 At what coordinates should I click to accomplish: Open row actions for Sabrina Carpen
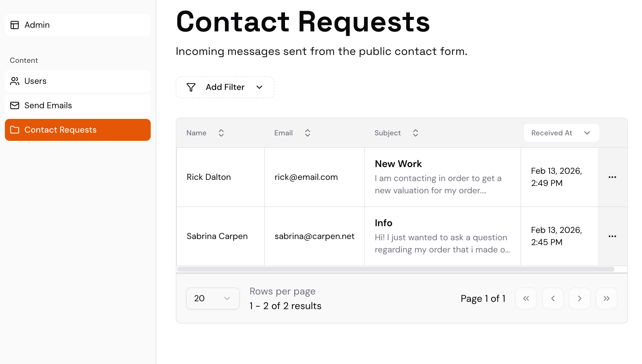[x=612, y=236]
